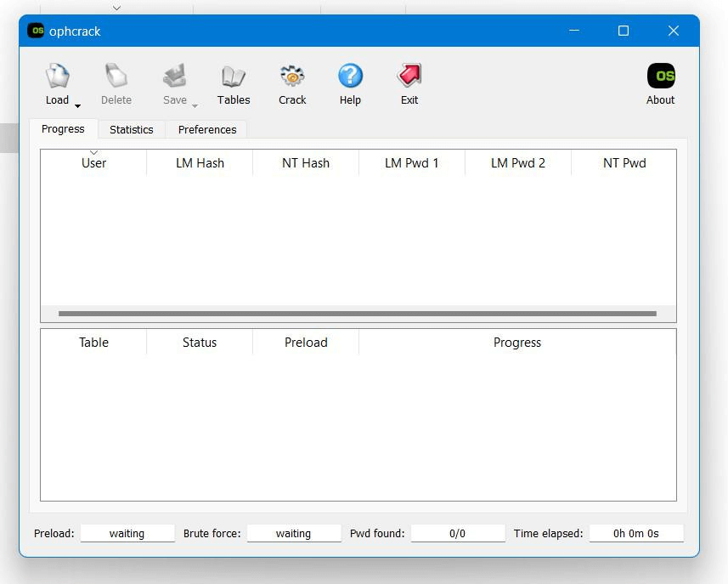This screenshot has width=728, height=584.
Task: Open the Tables book icon
Action: point(234,77)
